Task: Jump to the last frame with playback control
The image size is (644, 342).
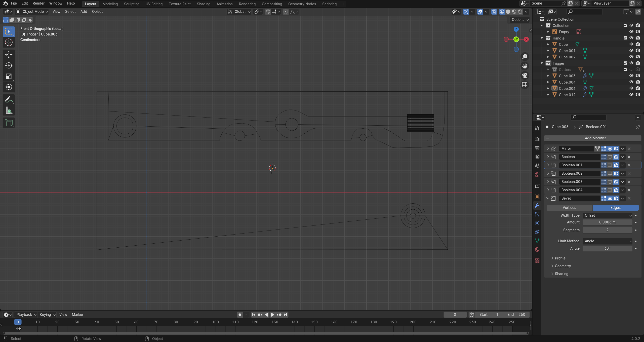Action: pos(286,315)
